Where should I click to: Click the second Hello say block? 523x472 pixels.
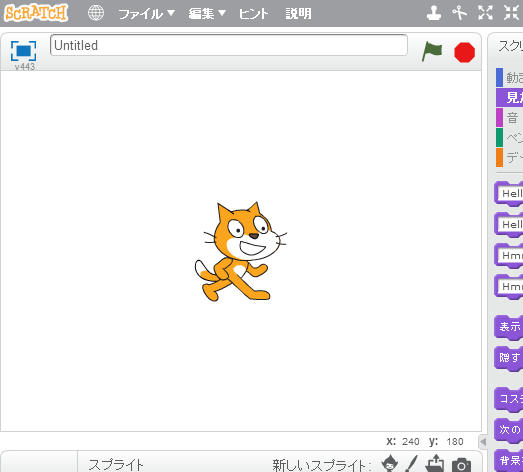(x=509, y=225)
